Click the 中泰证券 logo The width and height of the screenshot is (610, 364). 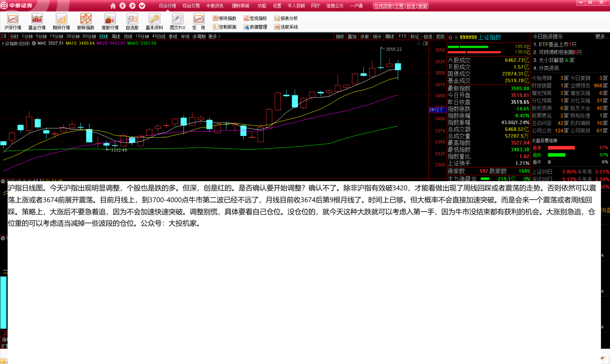(16, 5)
